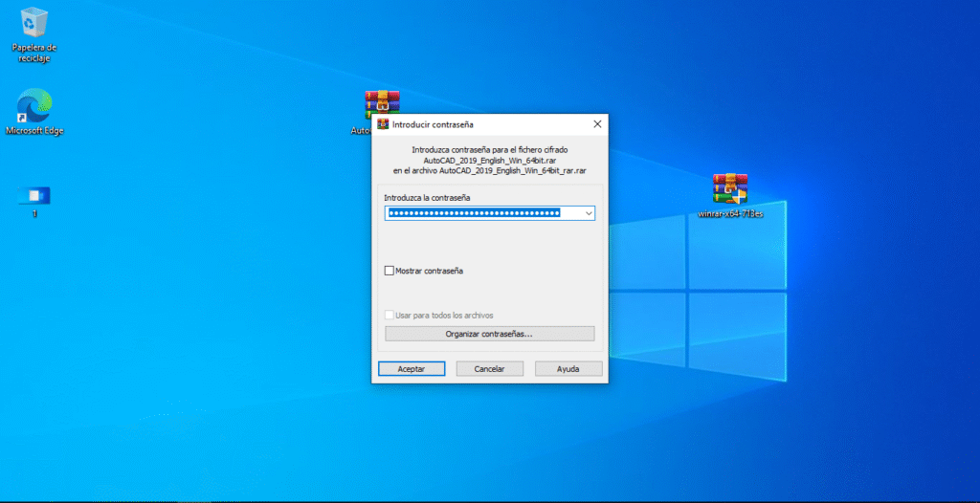Select the desktop icon labeled 1
Viewport: 980px width, 503px height.
pos(34,201)
